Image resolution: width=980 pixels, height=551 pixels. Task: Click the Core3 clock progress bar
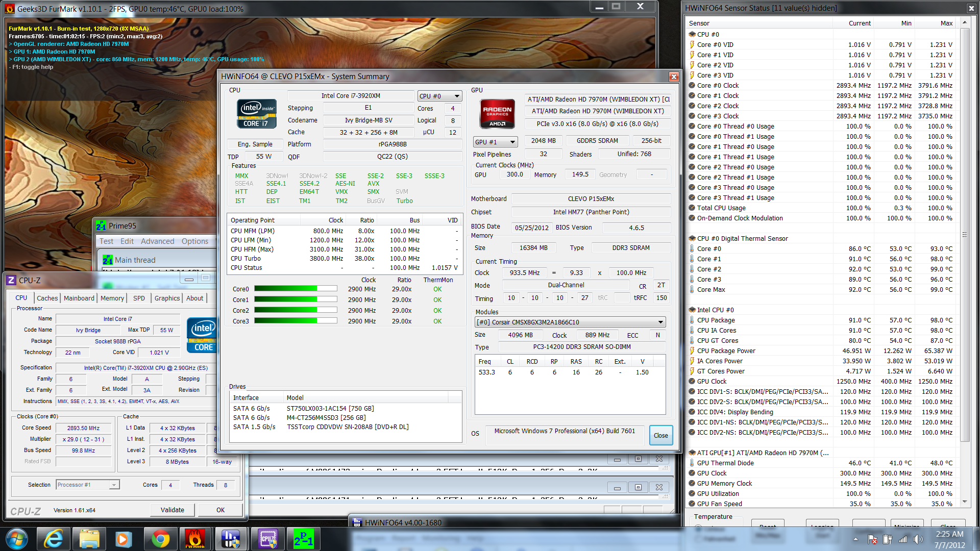pos(296,321)
